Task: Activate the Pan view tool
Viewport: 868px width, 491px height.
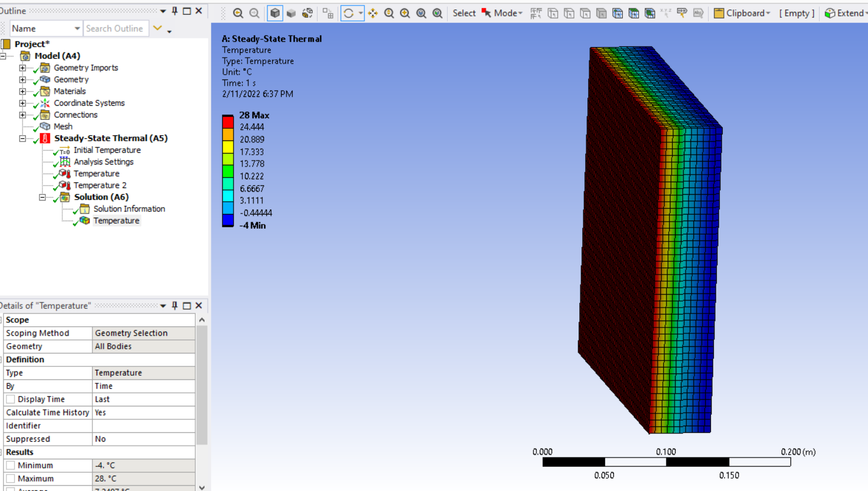Action: 373,13
